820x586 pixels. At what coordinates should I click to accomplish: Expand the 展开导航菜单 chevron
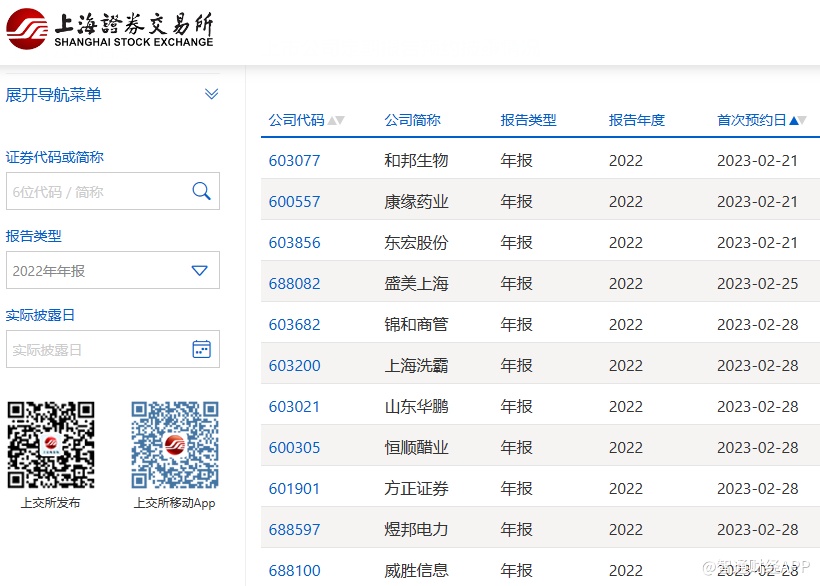(x=211, y=95)
